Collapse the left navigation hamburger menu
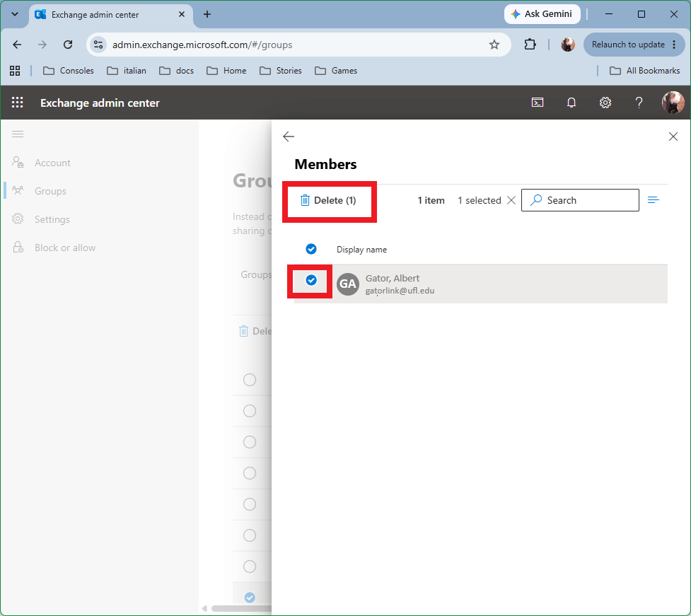691x616 pixels. tap(18, 134)
